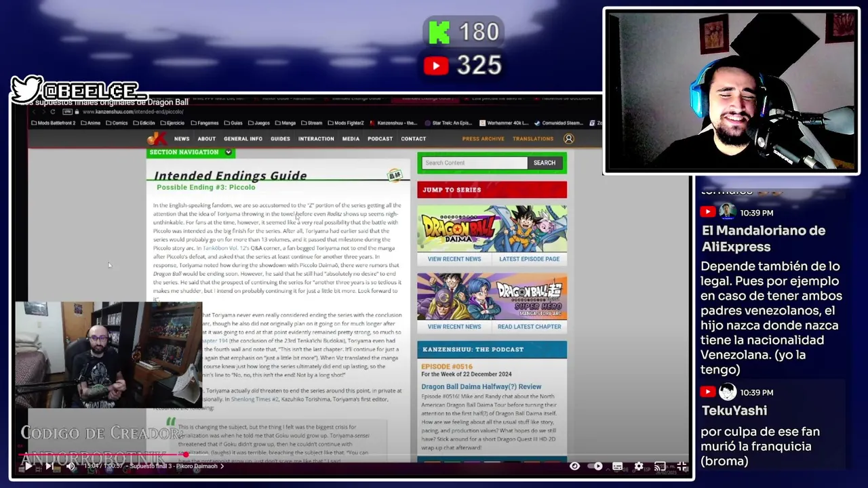Cast video to TV icon
This screenshot has height=488, width=868.
[660, 466]
